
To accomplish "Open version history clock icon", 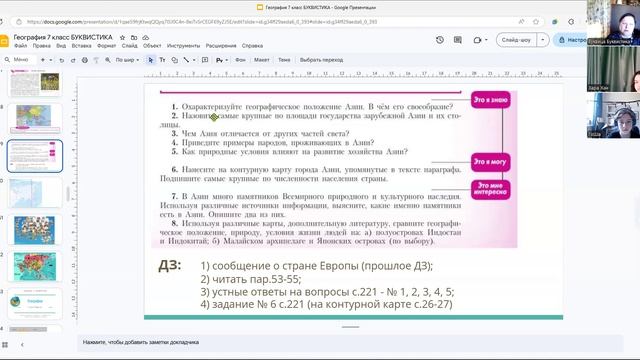I will coord(440,40).
